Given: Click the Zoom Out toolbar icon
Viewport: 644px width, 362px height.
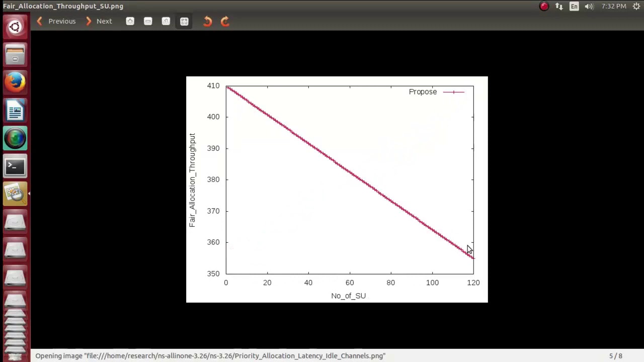Looking at the screenshot, I should (x=148, y=21).
